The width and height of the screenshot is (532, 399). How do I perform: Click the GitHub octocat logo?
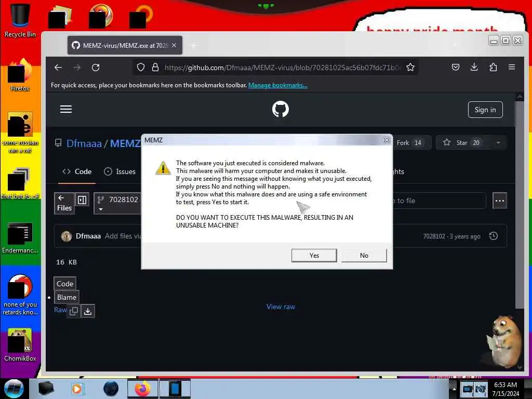pyautogui.click(x=281, y=109)
